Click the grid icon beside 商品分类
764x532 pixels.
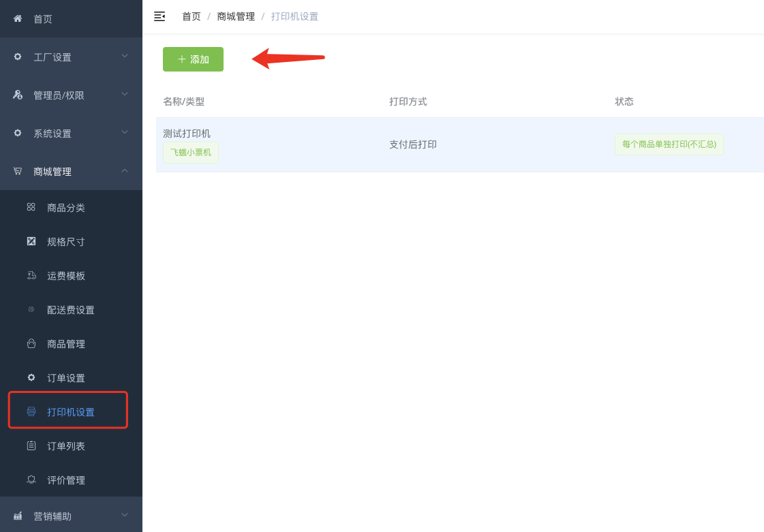coord(31,207)
